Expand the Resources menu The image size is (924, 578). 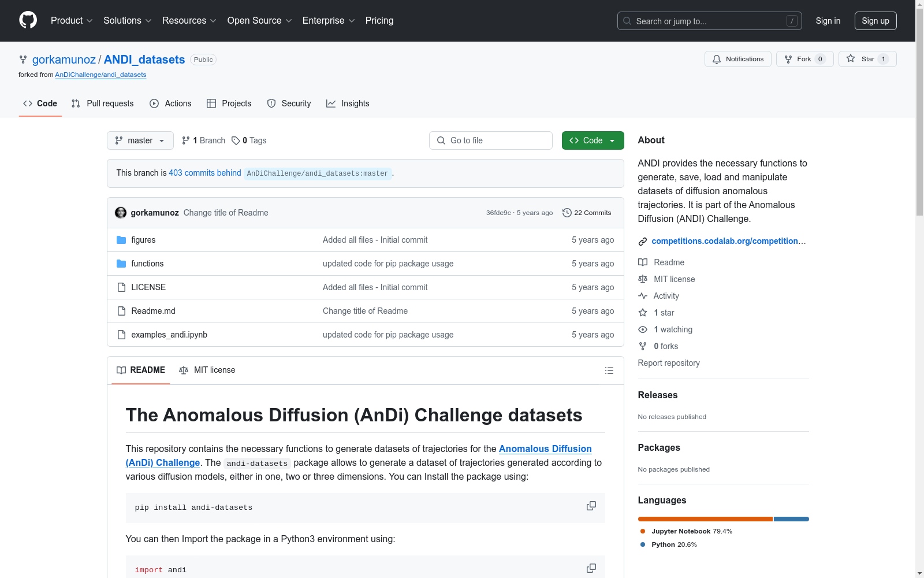(189, 20)
